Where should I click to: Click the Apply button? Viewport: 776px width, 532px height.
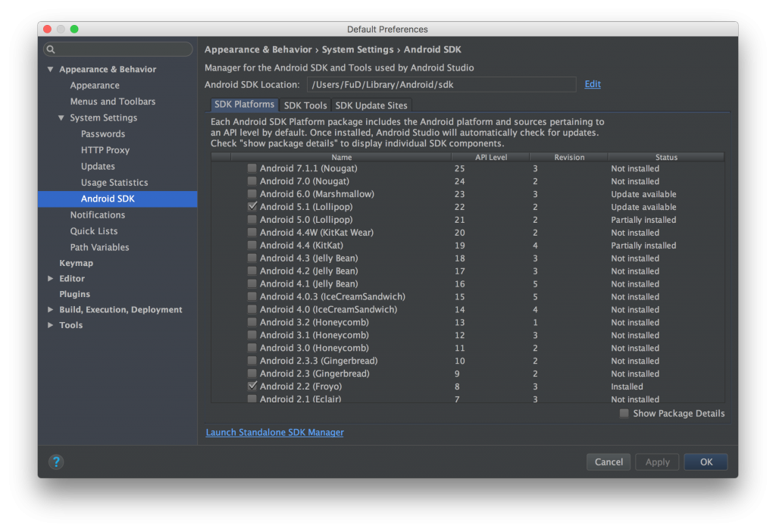(657, 462)
